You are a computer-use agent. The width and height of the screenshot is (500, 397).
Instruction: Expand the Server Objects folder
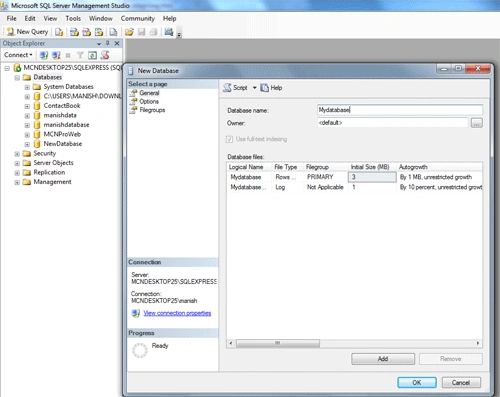(17, 163)
